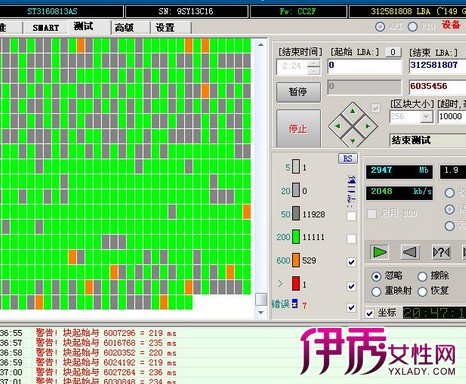Click the right arrow in diamond navigator
This screenshot has width=466, height=384.
pos(368,126)
